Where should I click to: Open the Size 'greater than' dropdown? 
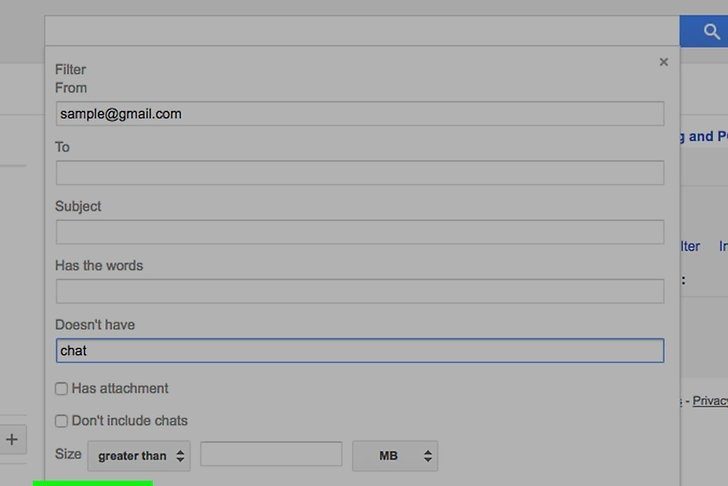pos(138,456)
